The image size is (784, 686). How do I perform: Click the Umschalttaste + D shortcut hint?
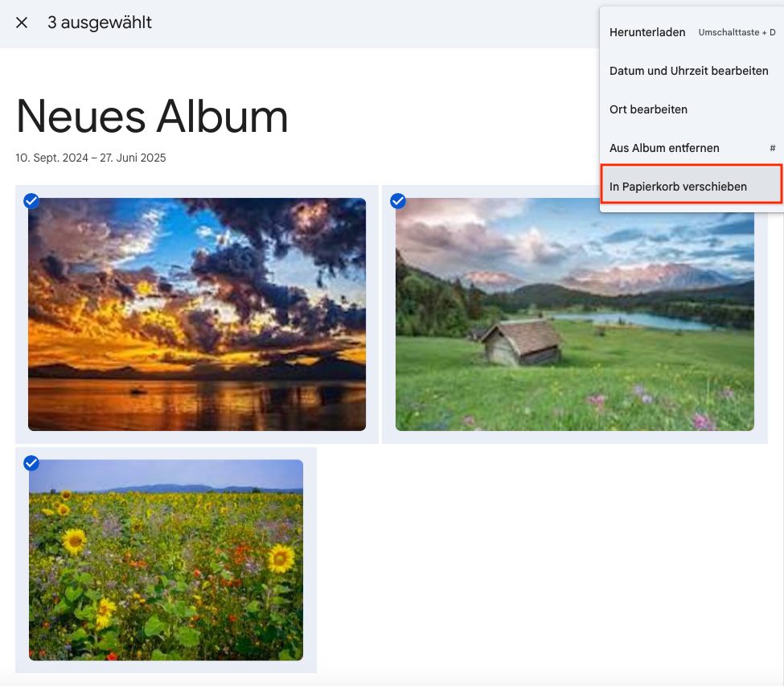[737, 33]
